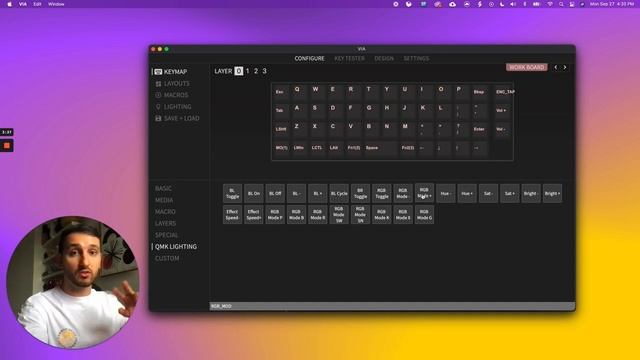Choose the BL On keycode
640x360 pixels.
(x=253, y=193)
